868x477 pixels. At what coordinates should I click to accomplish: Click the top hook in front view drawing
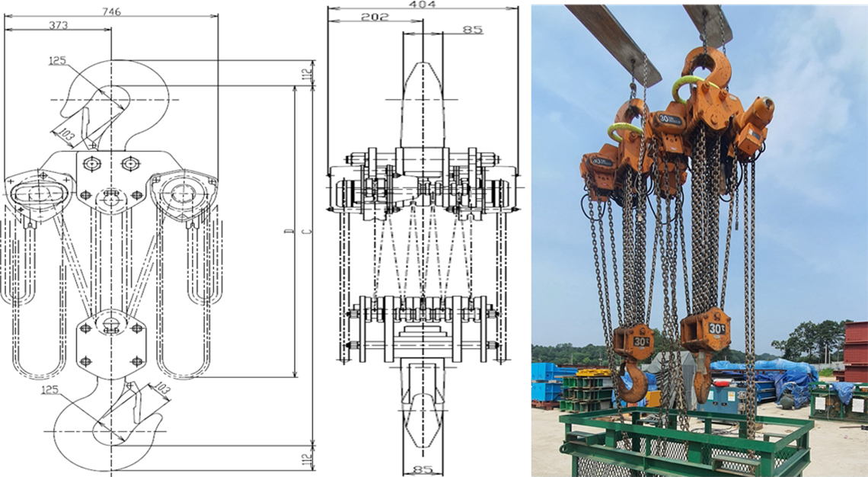(122, 99)
